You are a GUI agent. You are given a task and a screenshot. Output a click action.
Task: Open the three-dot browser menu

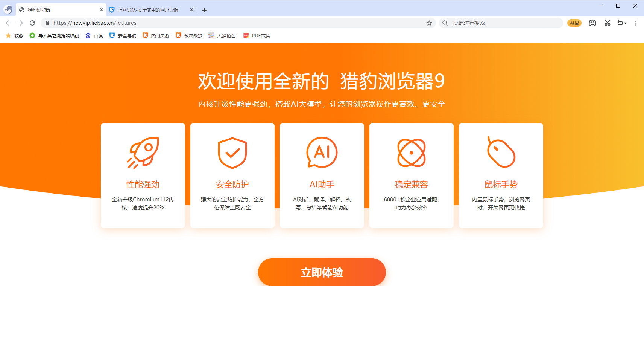point(636,23)
